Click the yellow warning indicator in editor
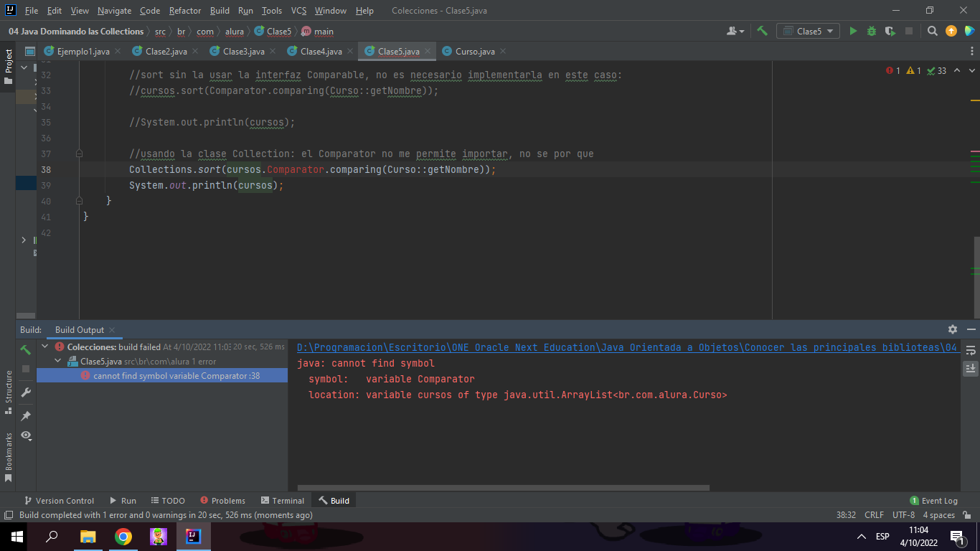The width and height of the screenshot is (980, 551). point(913,70)
